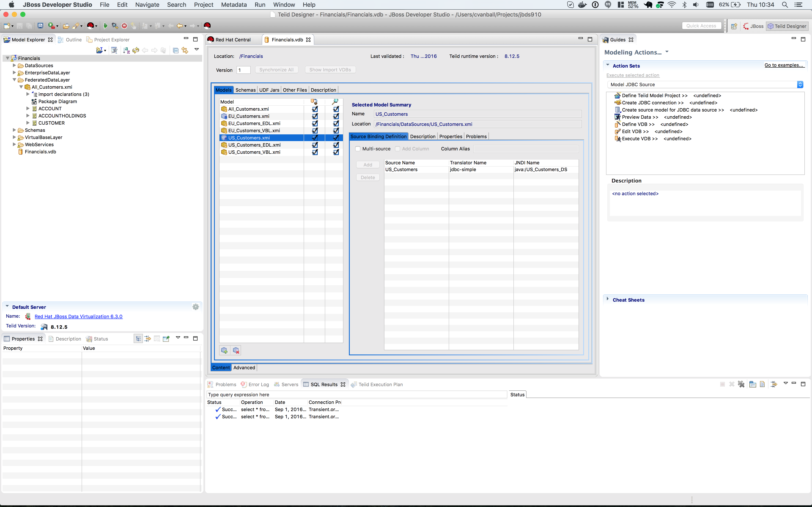The width and height of the screenshot is (812, 507).
Task: Enable the Multi-source checkbox
Action: (x=358, y=149)
